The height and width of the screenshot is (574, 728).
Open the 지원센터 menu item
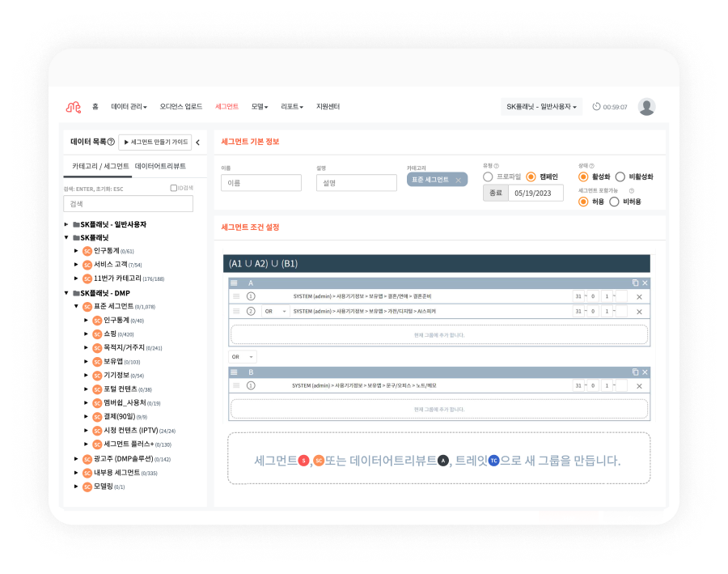(328, 107)
